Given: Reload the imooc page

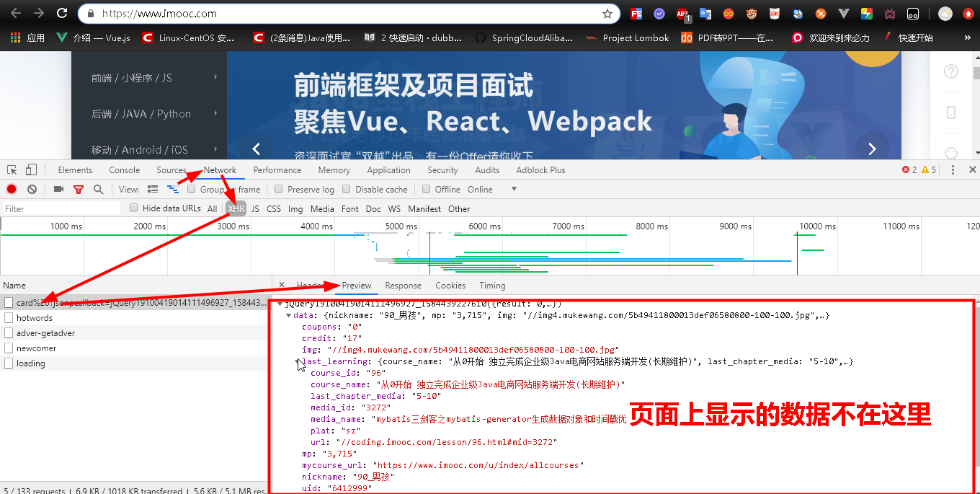Looking at the screenshot, I should coord(62,13).
